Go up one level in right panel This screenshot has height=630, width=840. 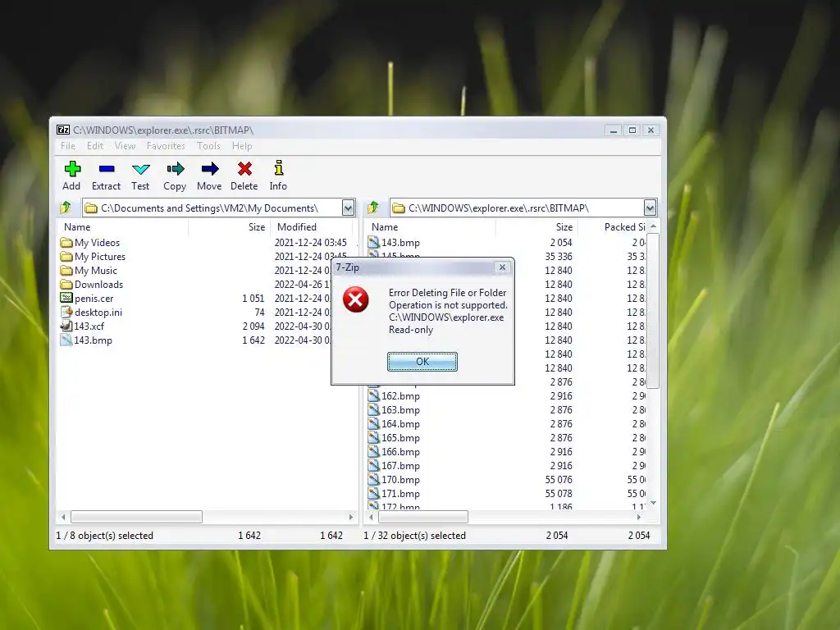pyautogui.click(x=373, y=208)
